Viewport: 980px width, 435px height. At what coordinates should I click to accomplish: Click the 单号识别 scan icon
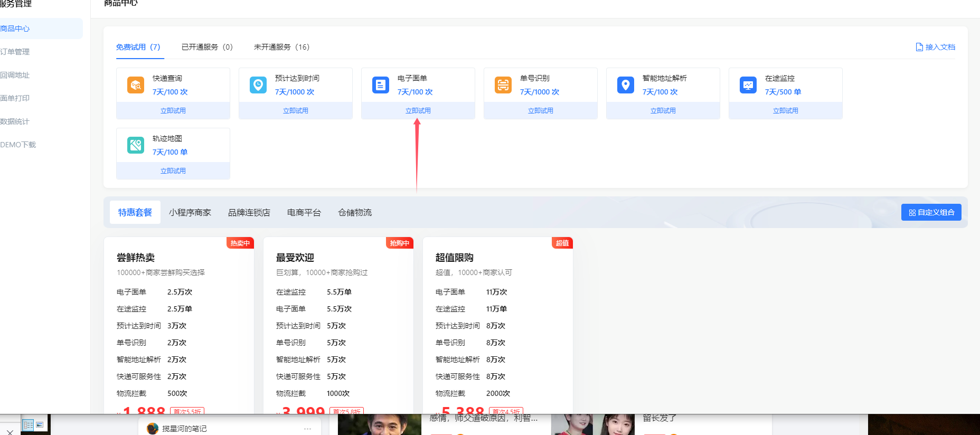[503, 85]
